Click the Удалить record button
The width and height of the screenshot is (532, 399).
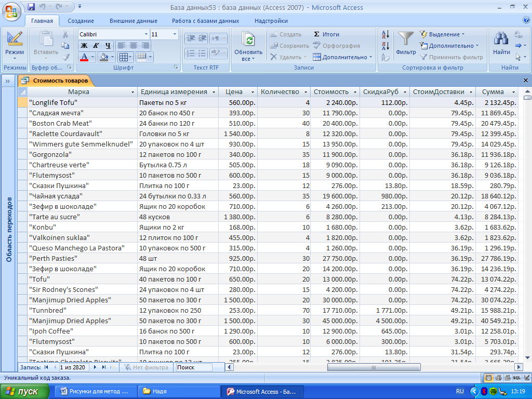coord(288,57)
